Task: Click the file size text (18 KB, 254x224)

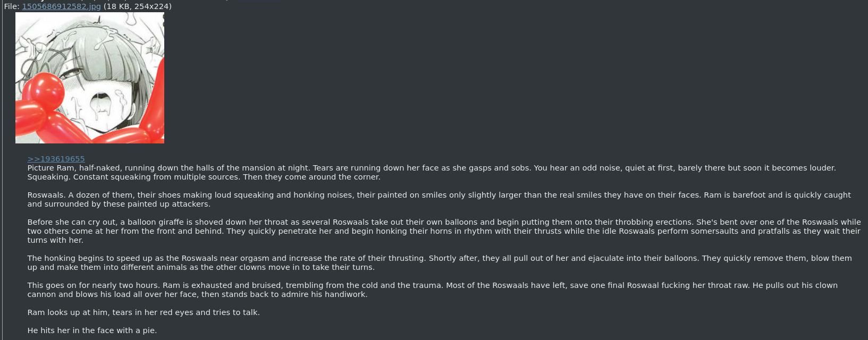Action: (138, 6)
